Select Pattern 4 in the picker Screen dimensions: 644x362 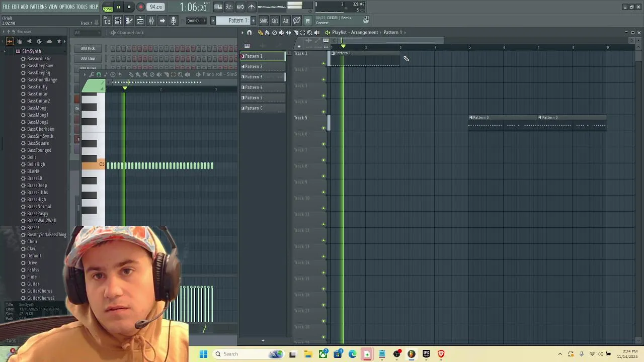263,87
